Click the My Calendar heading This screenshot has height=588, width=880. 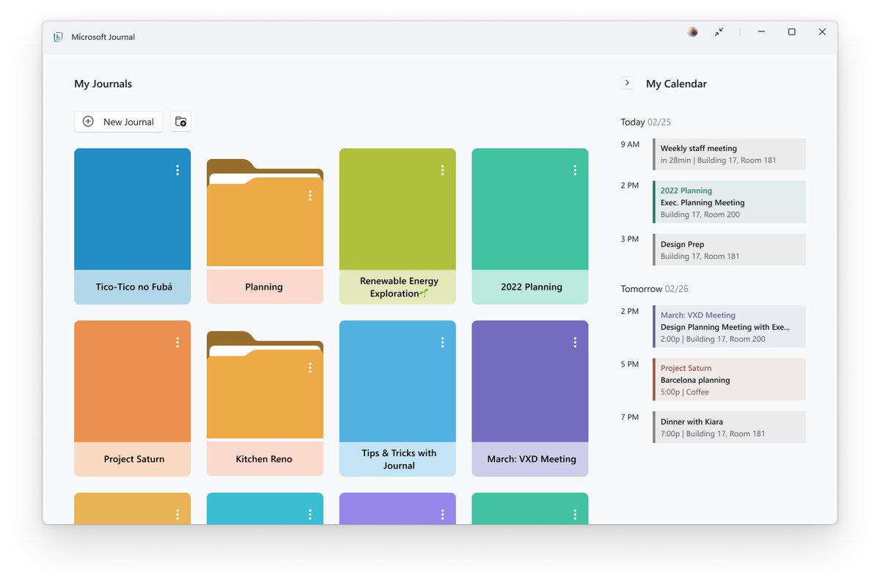point(676,84)
